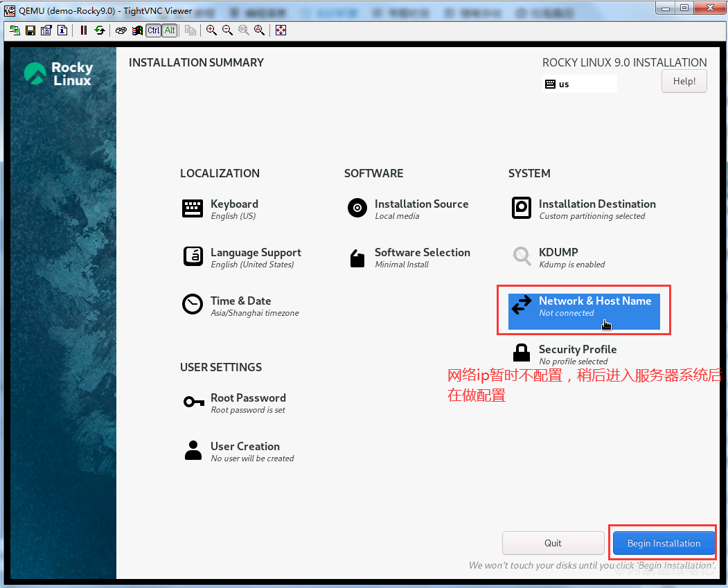Viewport: 728px width, 588px height.
Task: Toggle the Ctrl key modifier button
Action: (x=154, y=30)
